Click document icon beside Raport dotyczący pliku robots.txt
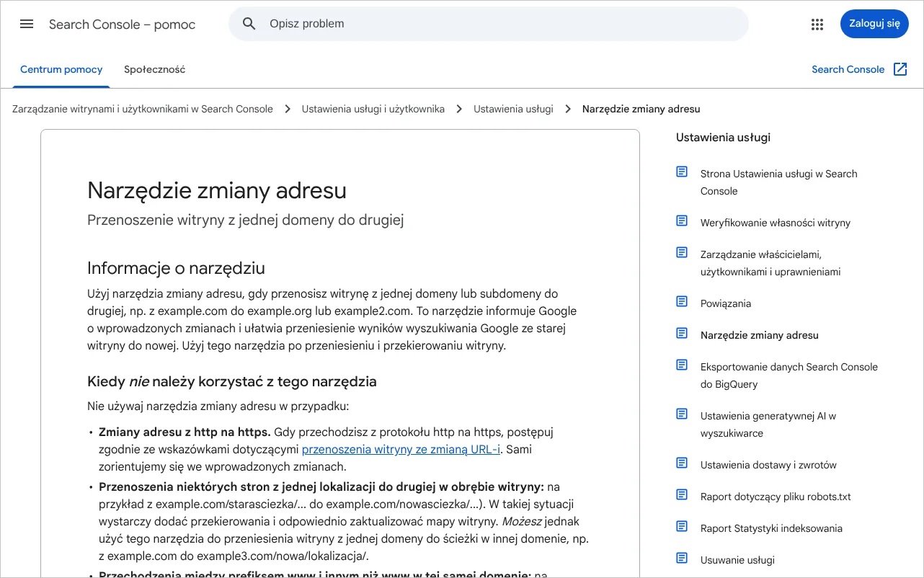The height and width of the screenshot is (578, 924). pyautogui.click(x=682, y=494)
